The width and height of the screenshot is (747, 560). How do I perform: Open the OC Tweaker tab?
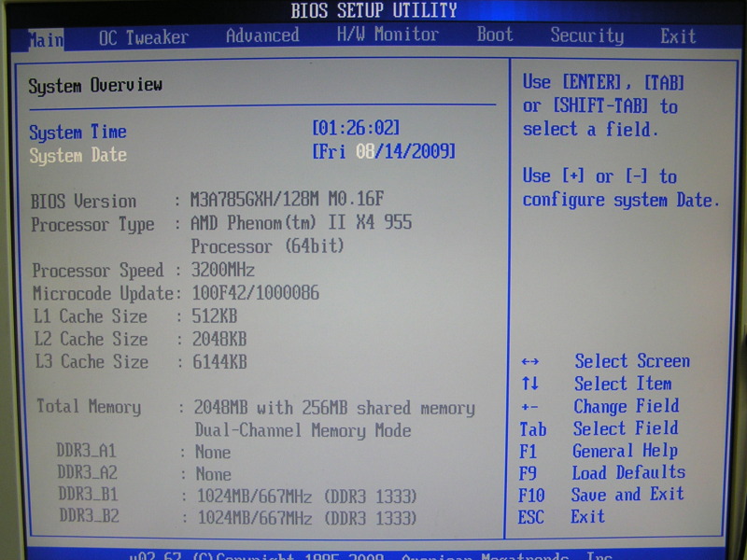pos(144,37)
